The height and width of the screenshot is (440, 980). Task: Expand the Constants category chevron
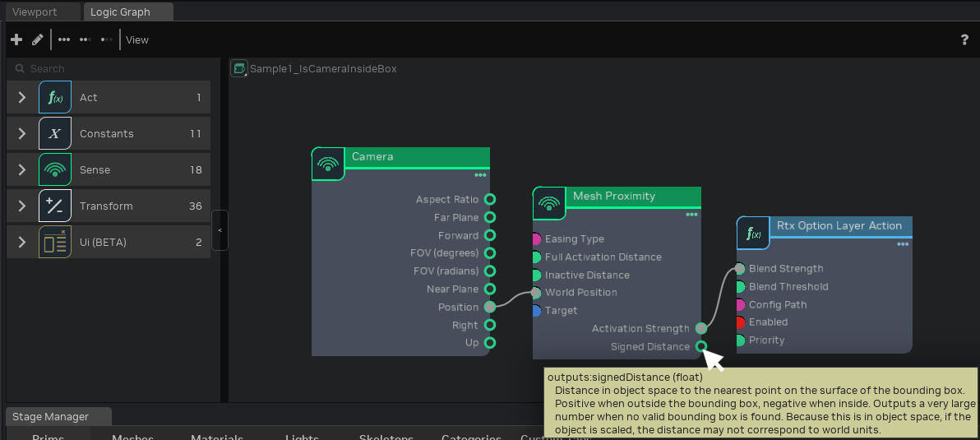pos(22,134)
